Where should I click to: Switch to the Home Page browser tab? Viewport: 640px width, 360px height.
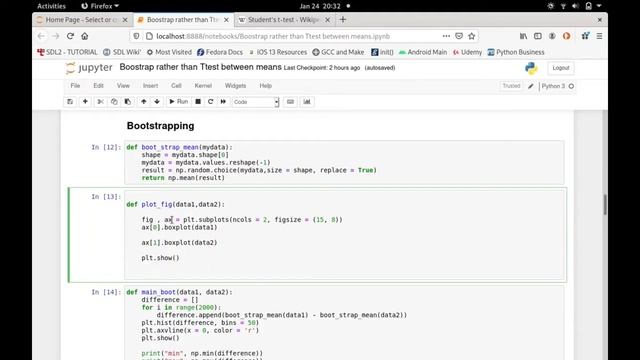point(82,20)
